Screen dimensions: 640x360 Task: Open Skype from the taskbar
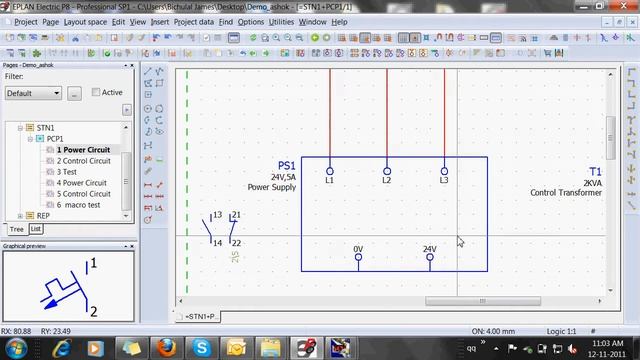pos(202,348)
